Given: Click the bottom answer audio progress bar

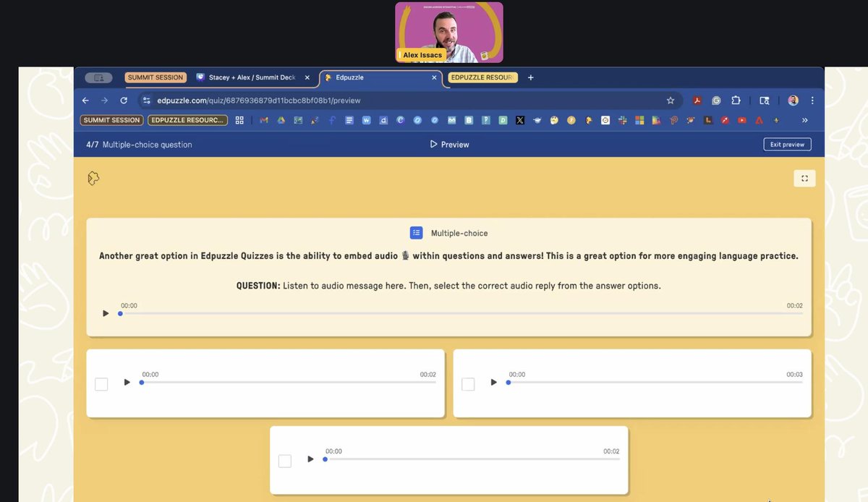Looking at the screenshot, I should point(472,459).
